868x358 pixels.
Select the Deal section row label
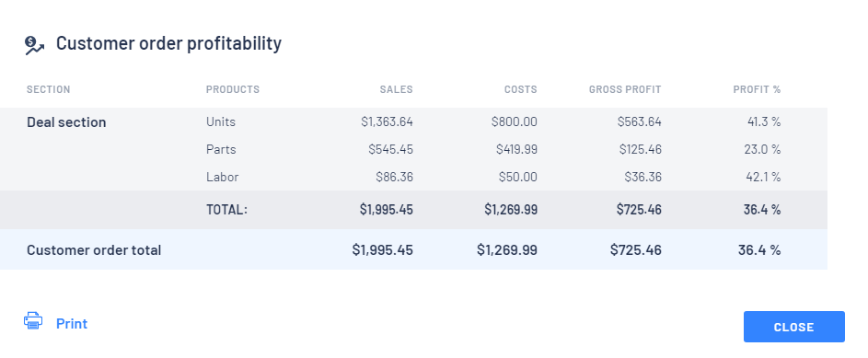coord(66,122)
